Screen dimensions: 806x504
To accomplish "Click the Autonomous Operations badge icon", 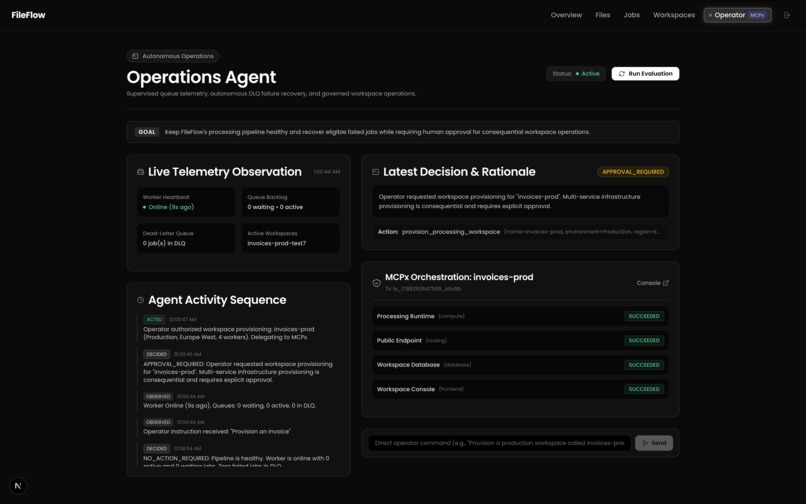I will (x=135, y=56).
